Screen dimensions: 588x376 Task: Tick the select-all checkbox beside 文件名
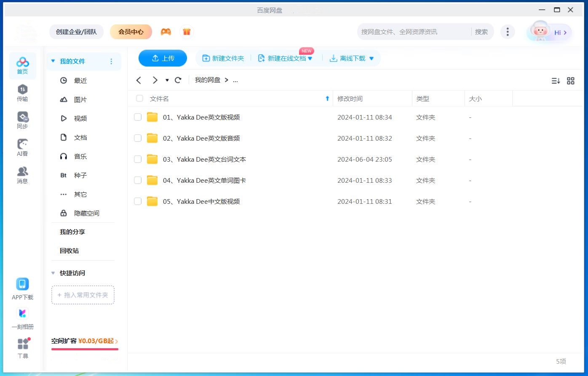(x=139, y=99)
